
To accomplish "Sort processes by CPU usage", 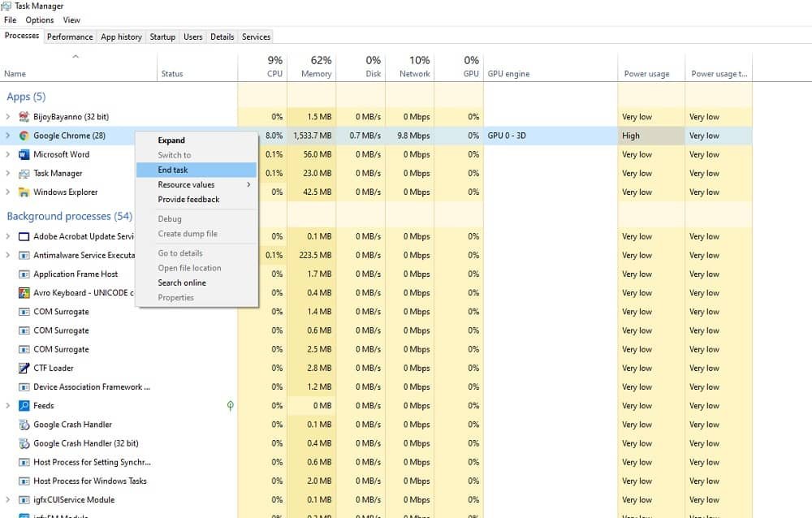I will coord(262,67).
